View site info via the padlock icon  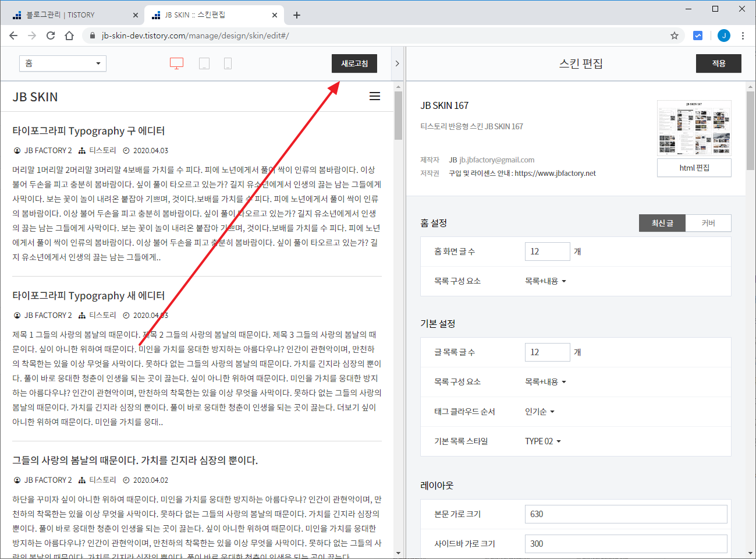[93, 36]
